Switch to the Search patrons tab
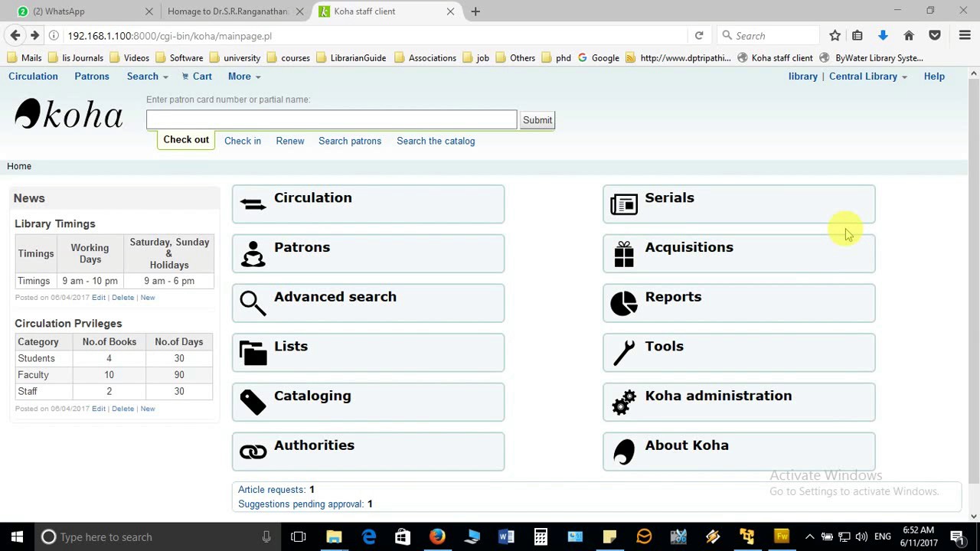The image size is (980, 551). pos(350,141)
